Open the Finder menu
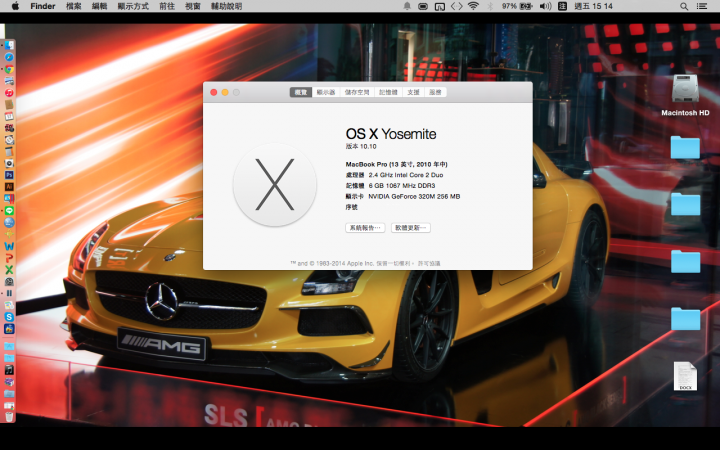720x450 pixels. (x=43, y=6)
